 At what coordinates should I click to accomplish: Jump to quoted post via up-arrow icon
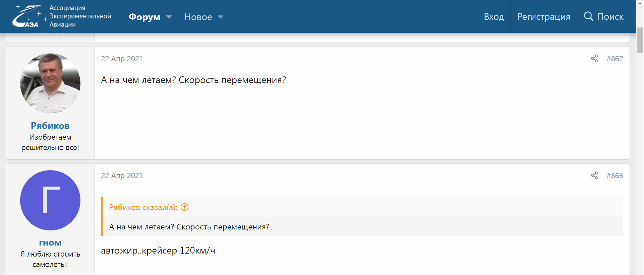(x=184, y=207)
